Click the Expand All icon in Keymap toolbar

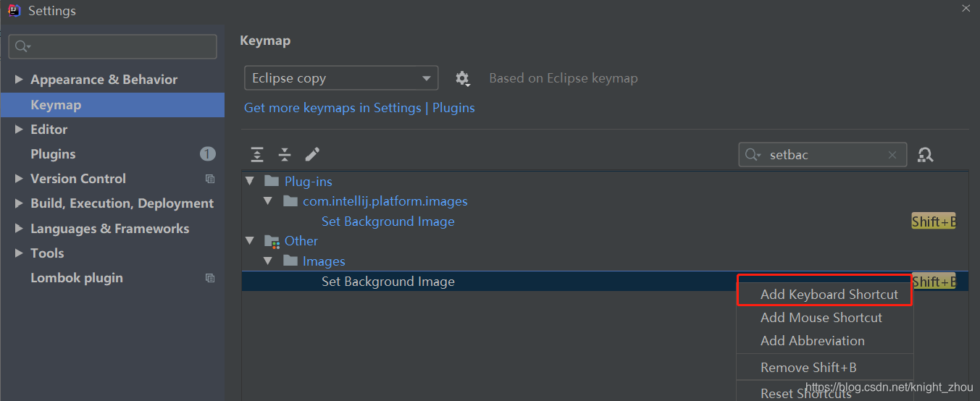(257, 154)
